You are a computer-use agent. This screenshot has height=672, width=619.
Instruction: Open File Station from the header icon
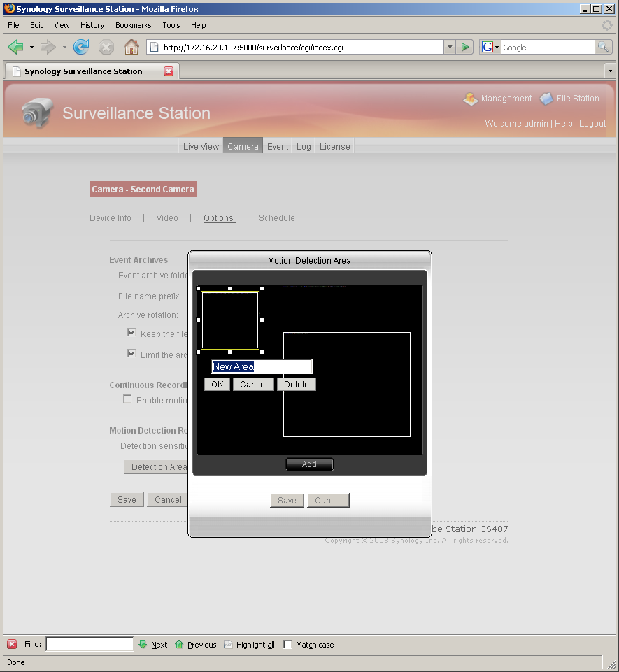pos(546,99)
